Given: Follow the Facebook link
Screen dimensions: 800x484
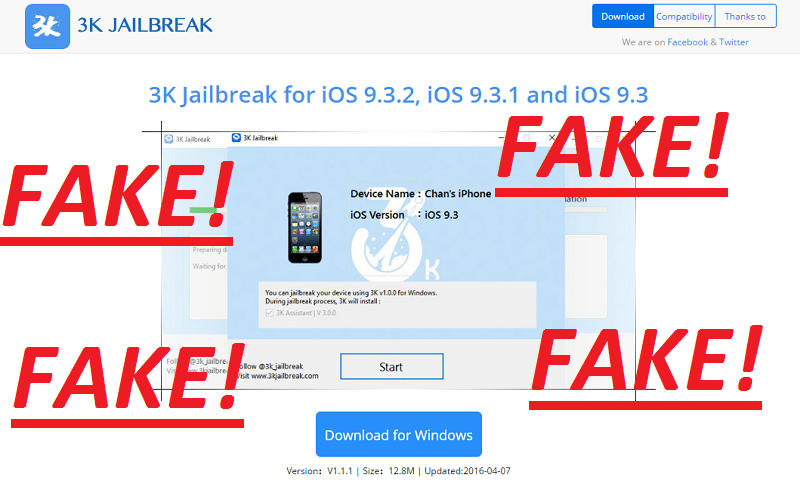Looking at the screenshot, I should [687, 42].
